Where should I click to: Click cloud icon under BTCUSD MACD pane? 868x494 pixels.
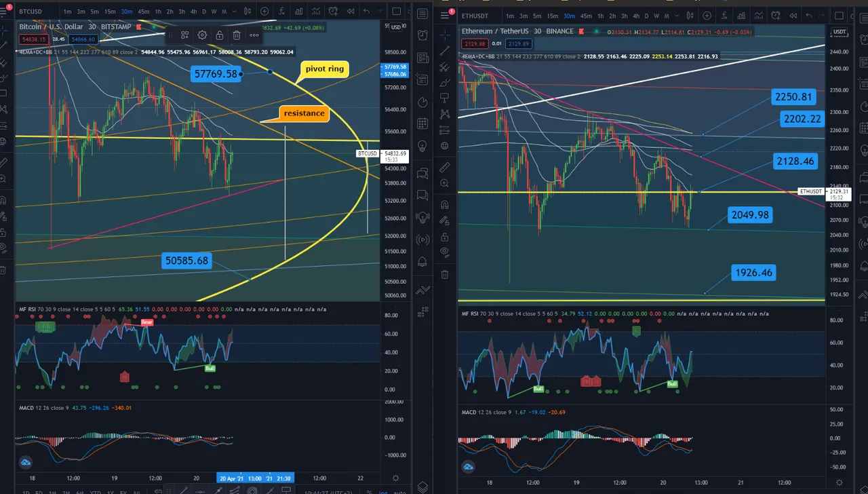tap(26, 462)
